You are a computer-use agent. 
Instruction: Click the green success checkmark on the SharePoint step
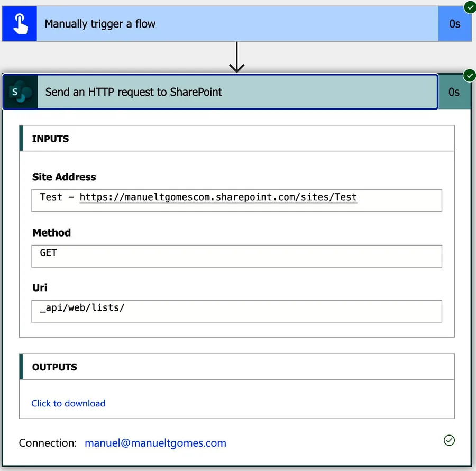click(x=470, y=76)
